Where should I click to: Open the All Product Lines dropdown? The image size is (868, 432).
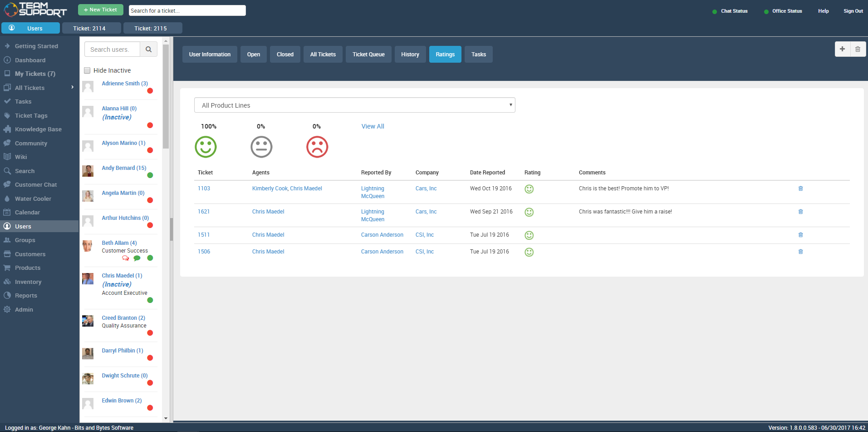[354, 105]
